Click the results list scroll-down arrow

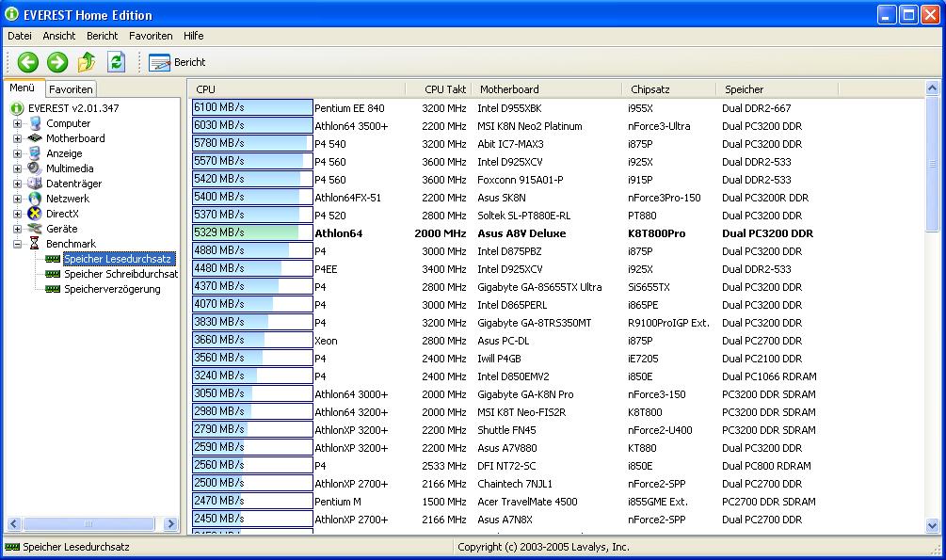(x=932, y=525)
